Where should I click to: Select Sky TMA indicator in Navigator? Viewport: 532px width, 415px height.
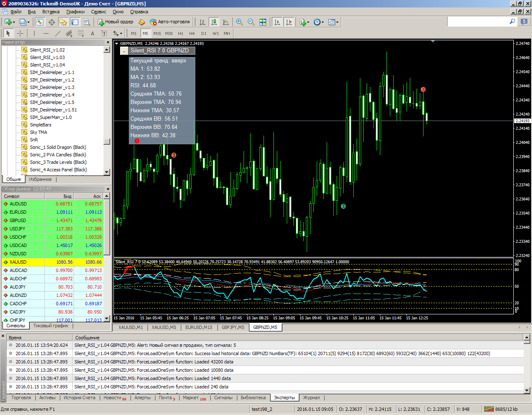(x=39, y=132)
